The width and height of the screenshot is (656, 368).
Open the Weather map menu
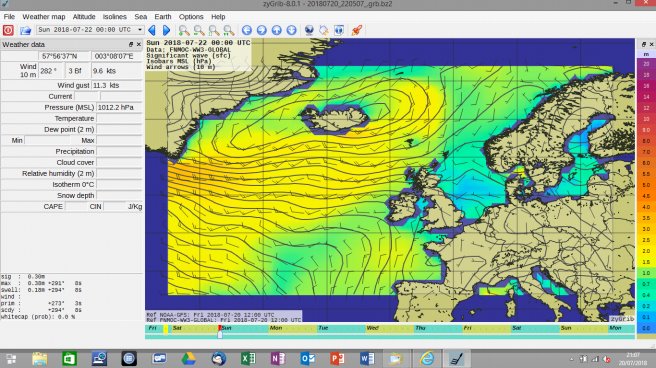pos(44,17)
